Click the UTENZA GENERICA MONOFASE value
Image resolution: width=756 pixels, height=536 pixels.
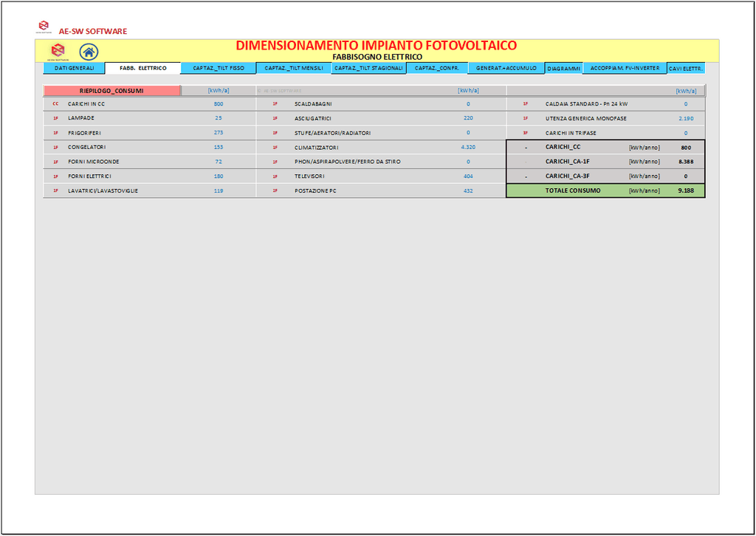[x=685, y=118]
